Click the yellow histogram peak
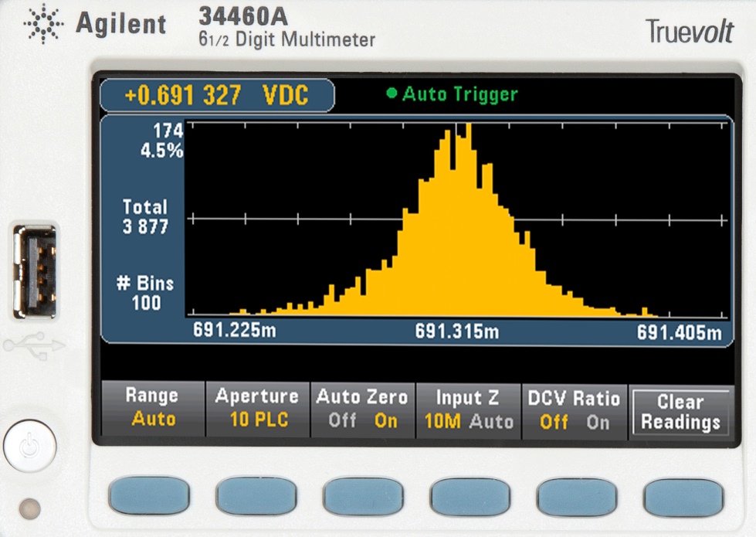Viewport: 756px width, 537px height. point(468,131)
